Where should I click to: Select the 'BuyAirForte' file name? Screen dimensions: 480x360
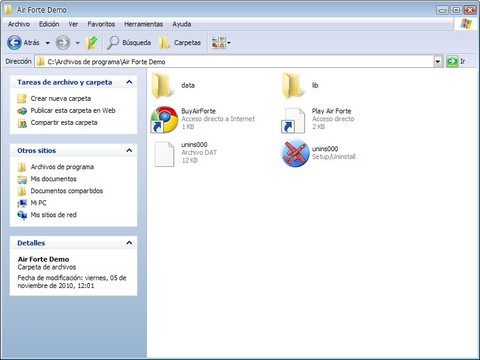pos(198,111)
